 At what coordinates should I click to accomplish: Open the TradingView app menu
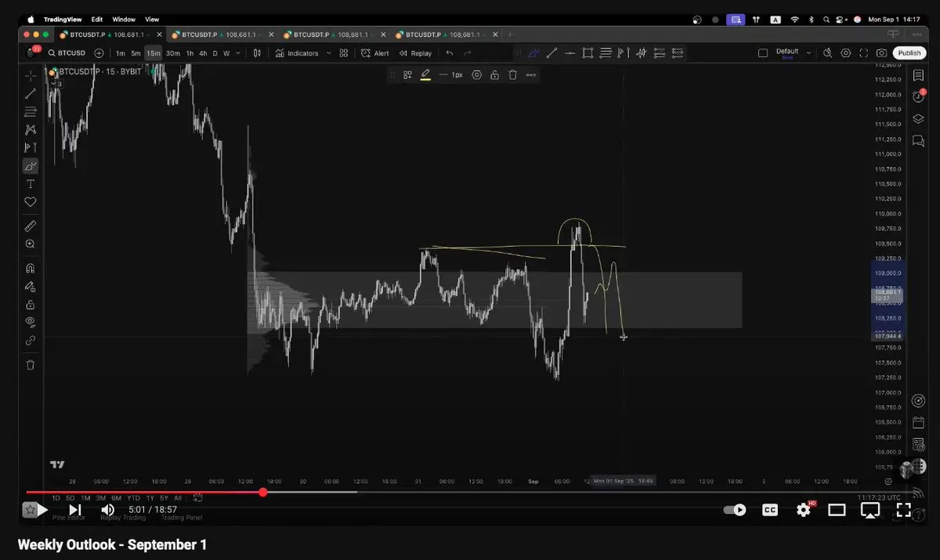(x=61, y=19)
